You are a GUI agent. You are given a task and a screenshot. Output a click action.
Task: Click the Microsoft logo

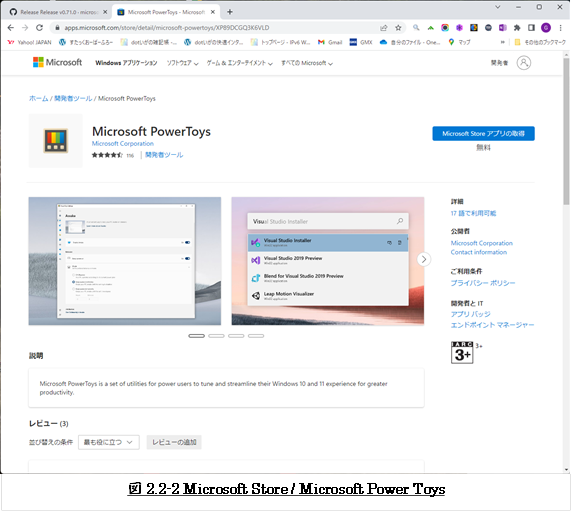click(x=58, y=62)
